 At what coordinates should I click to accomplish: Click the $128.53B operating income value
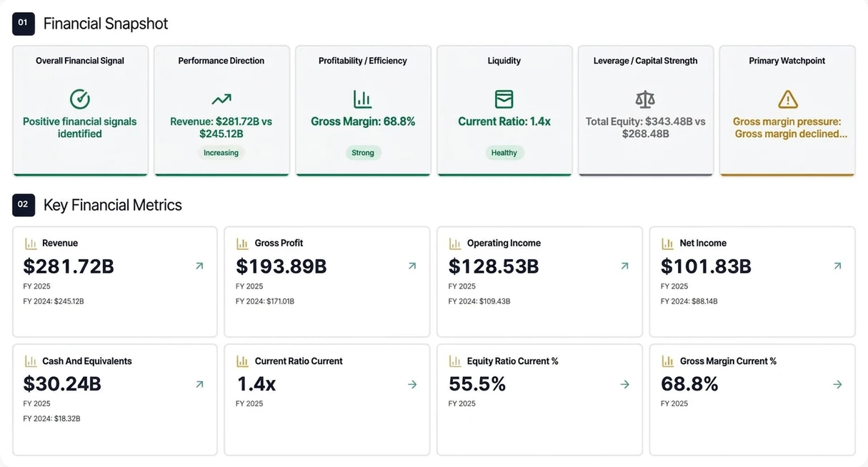click(494, 266)
